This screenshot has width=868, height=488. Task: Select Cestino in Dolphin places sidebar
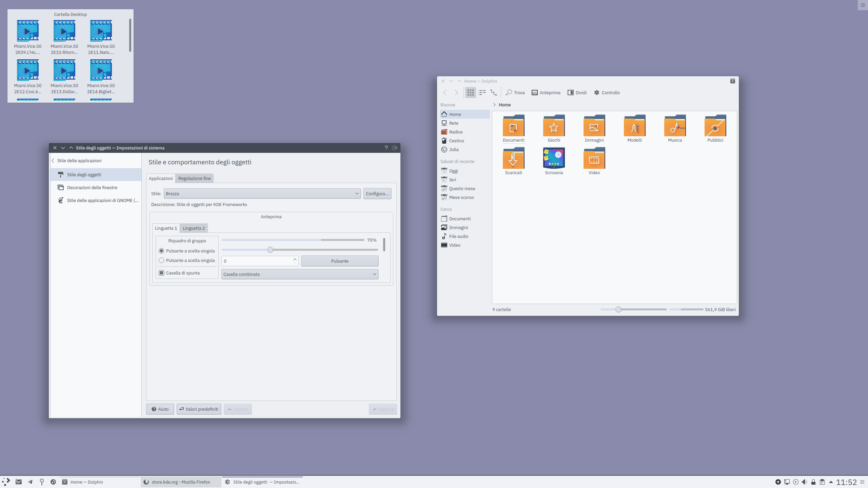pyautogui.click(x=465, y=141)
